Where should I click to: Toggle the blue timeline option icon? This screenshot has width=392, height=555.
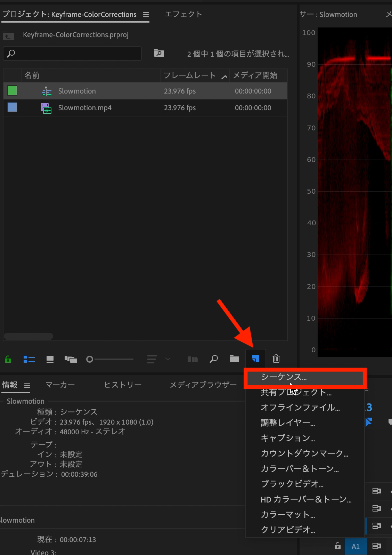click(x=369, y=422)
